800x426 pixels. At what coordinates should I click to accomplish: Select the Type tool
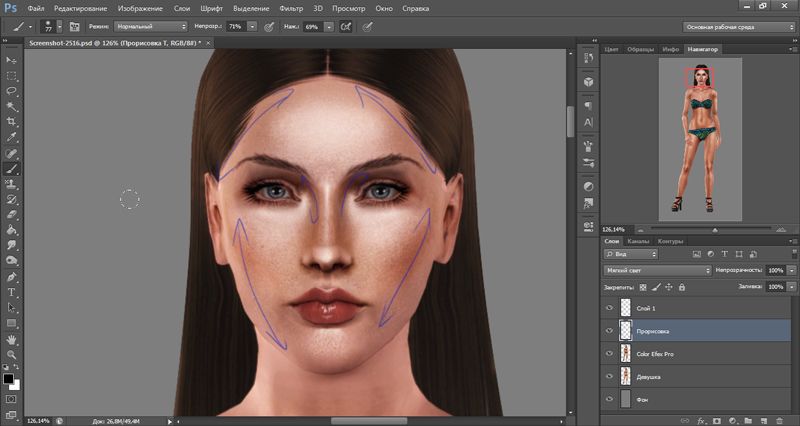(x=11, y=292)
